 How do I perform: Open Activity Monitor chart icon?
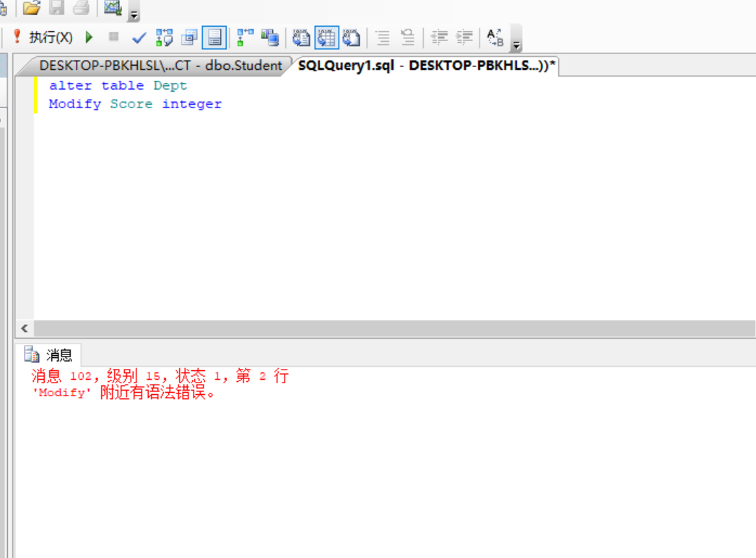pos(112,9)
